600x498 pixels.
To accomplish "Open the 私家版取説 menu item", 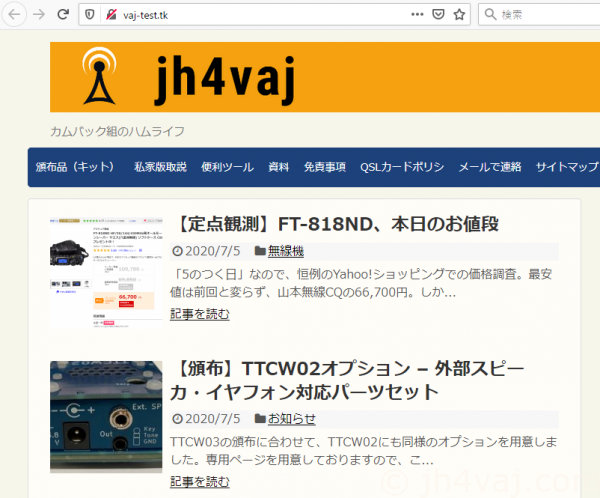I will click(160, 167).
